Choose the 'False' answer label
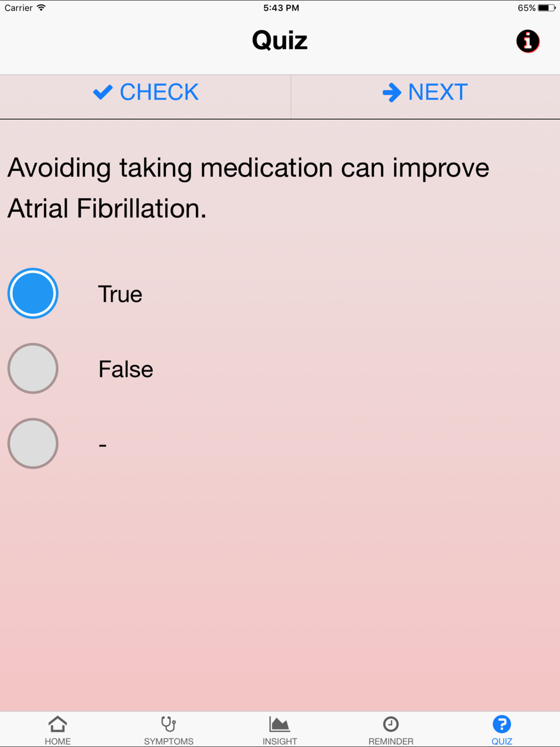This screenshot has width=560, height=747. [125, 369]
